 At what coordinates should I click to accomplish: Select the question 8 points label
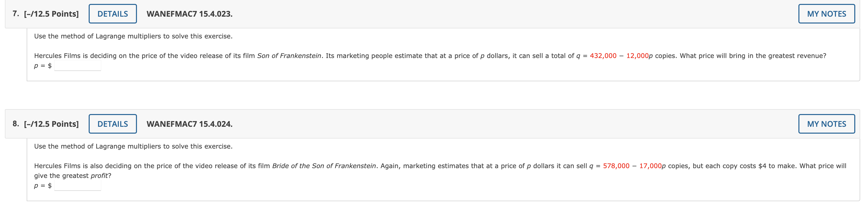(51, 124)
